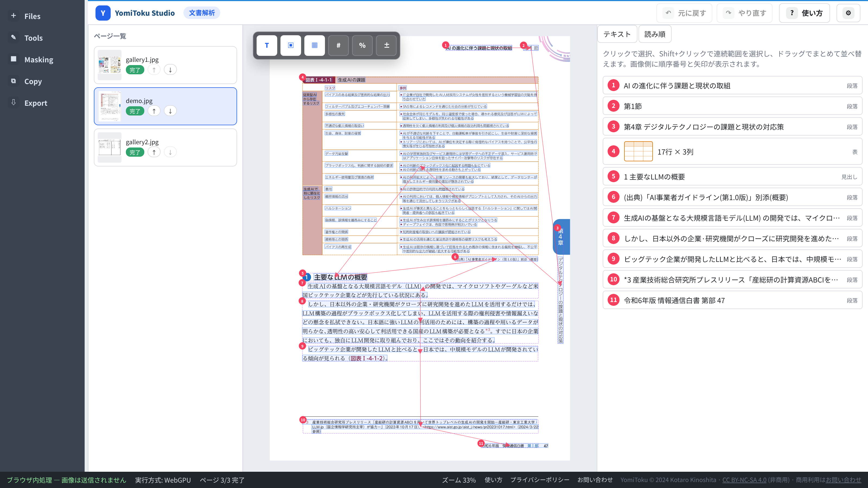The width and height of the screenshot is (868, 488).
Task: Move gallery2.jpg up with the arrow
Action: coord(154,152)
